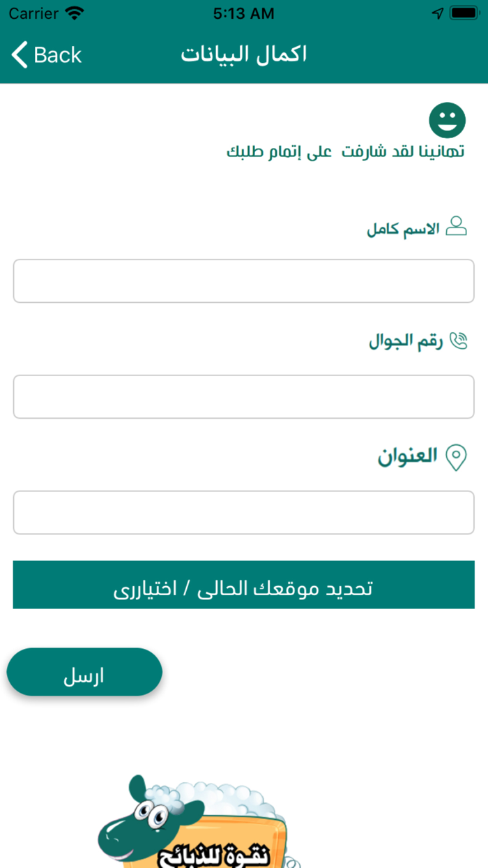The height and width of the screenshot is (868, 488).
Task: Click inside the full name input field
Action: click(243, 280)
